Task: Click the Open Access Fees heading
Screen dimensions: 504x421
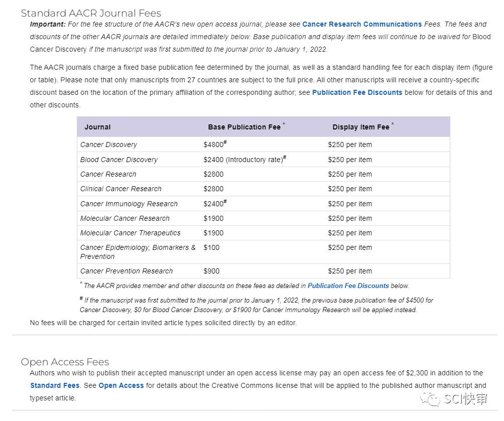Action: coord(65,362)
